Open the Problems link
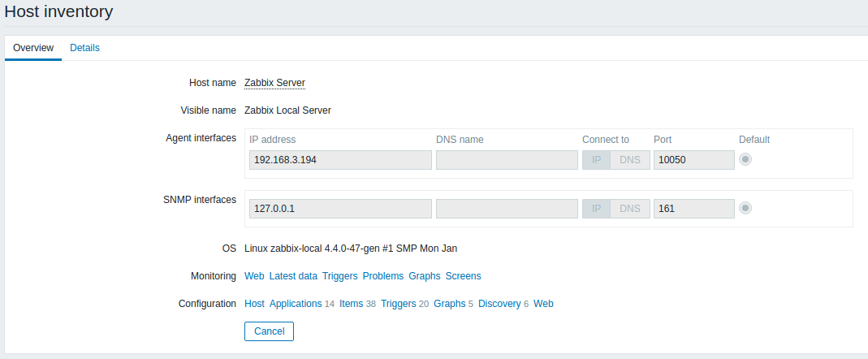The width and height of the screenshot is (868, 359). [383, 276]
